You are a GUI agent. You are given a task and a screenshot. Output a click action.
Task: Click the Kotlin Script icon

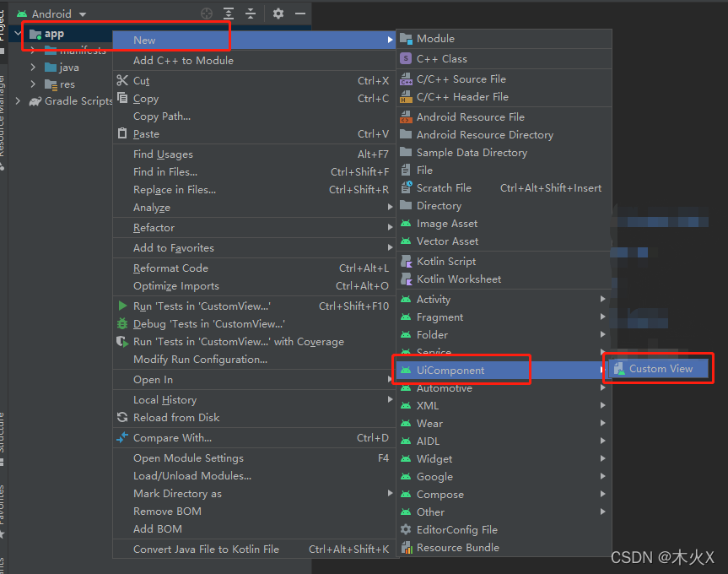click(407, 262)
